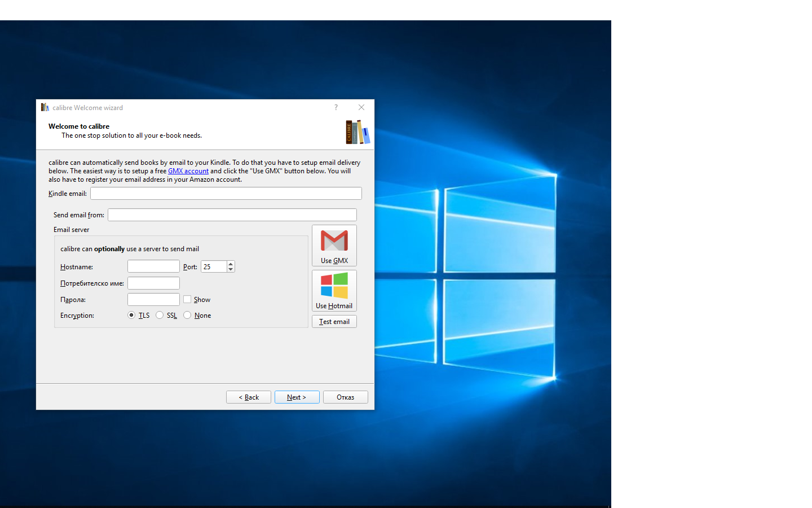Increase the Port number with up arrow

pyautogui.click(x=231, y=264)
